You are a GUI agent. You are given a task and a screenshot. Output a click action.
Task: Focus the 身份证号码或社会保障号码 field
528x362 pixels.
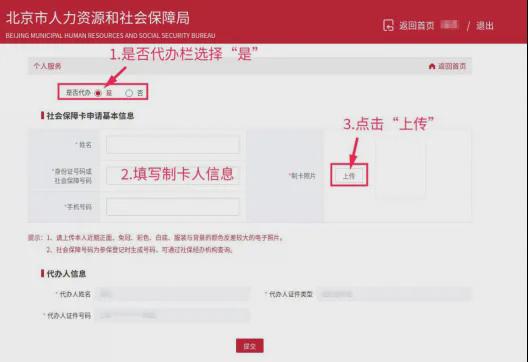point(173,176)
